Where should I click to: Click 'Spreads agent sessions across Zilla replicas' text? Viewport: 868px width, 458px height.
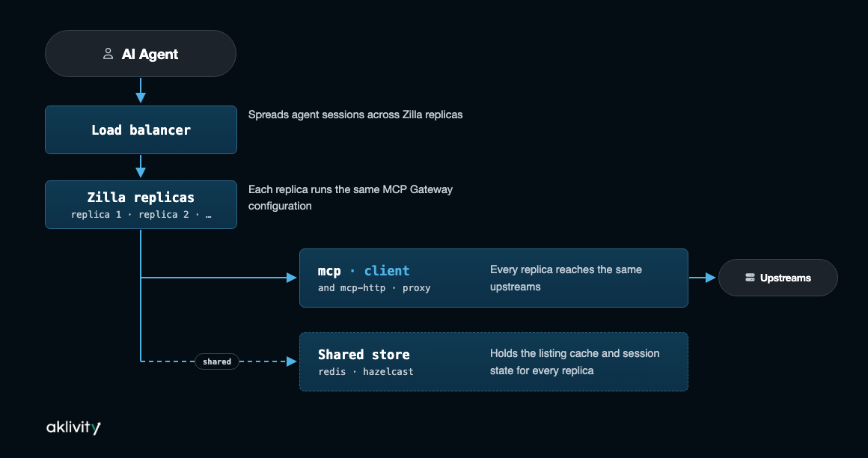[355, 114]
